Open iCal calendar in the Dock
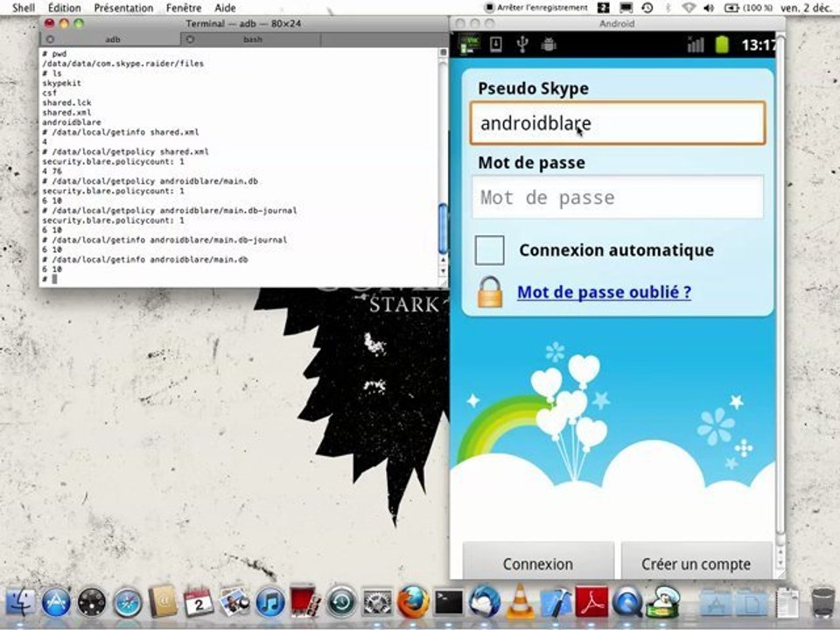 click(x=199, y=602)
